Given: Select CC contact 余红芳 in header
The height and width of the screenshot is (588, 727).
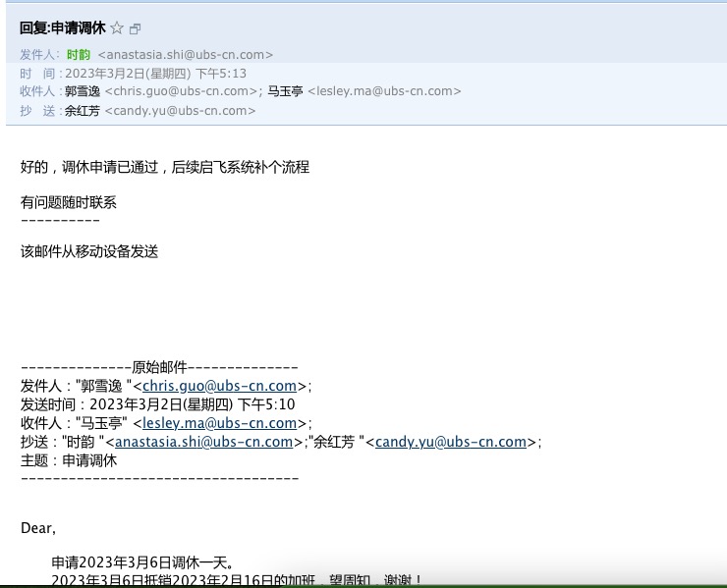Looking at the screenshot, I should click(83, 111).
